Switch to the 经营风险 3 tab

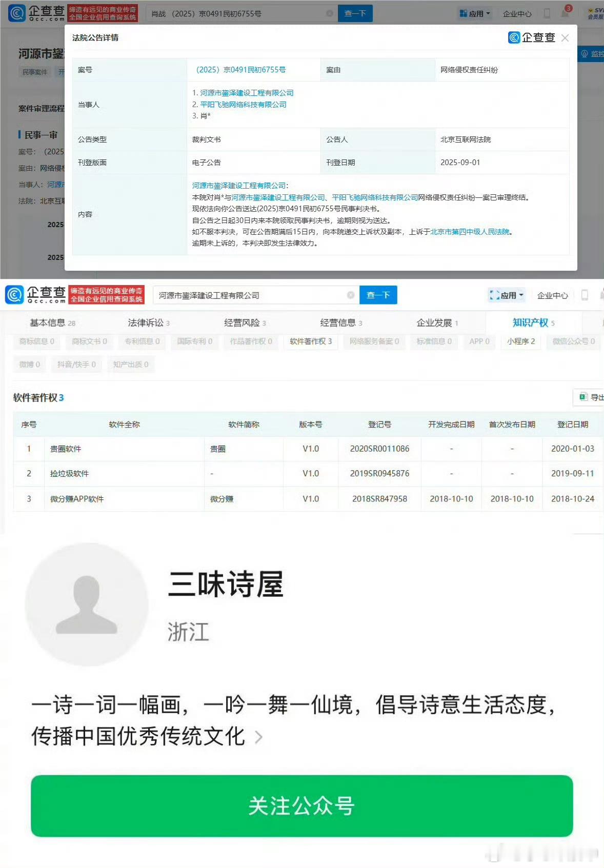coord(245,322)
